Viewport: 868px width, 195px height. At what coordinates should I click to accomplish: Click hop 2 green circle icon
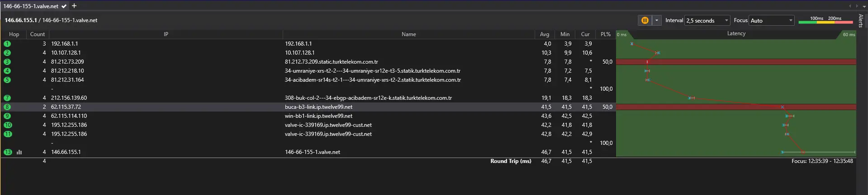coord(7,53)
